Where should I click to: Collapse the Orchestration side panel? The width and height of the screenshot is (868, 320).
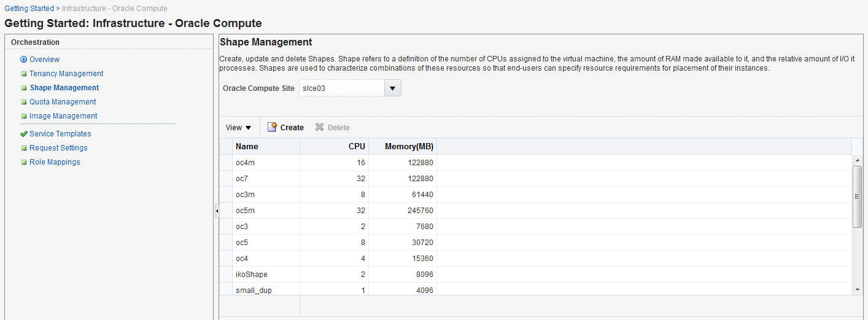[x=217, y=211]
